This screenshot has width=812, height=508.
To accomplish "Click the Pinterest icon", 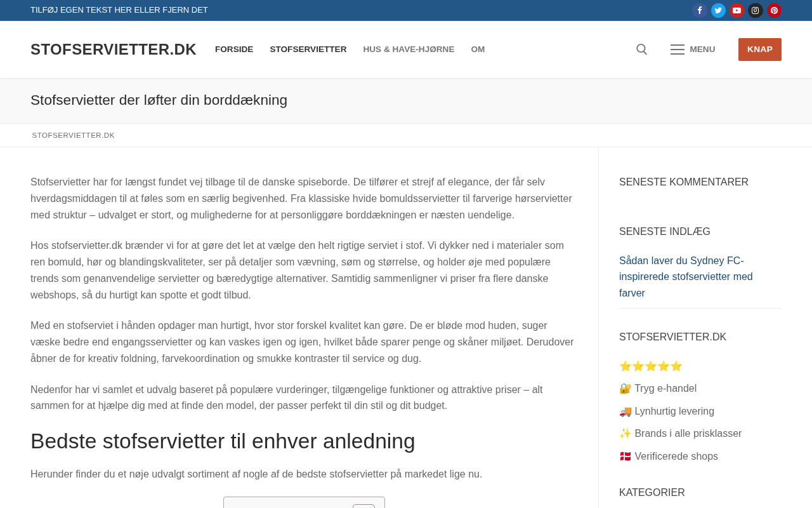I will coord(774,10).
